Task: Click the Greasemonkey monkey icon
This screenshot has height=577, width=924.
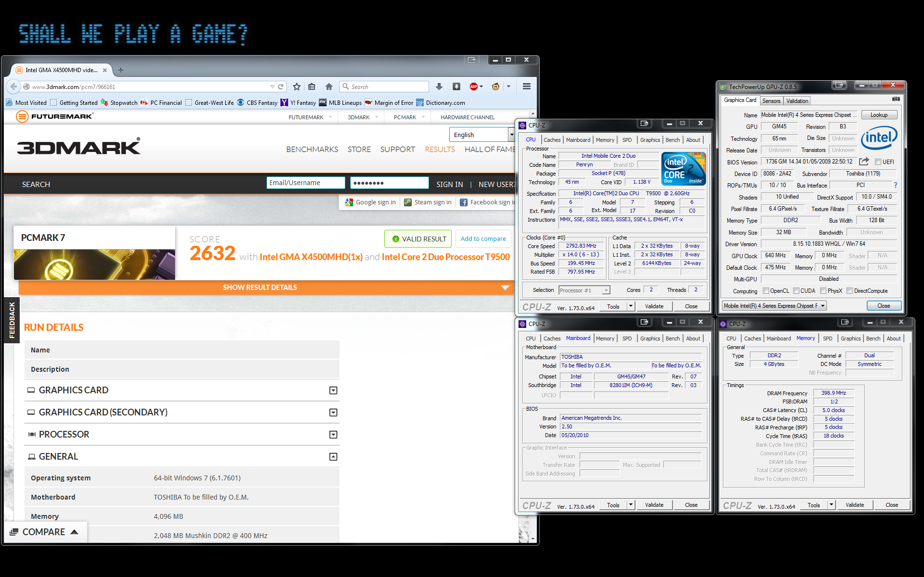Action: [x=495, y=87]
